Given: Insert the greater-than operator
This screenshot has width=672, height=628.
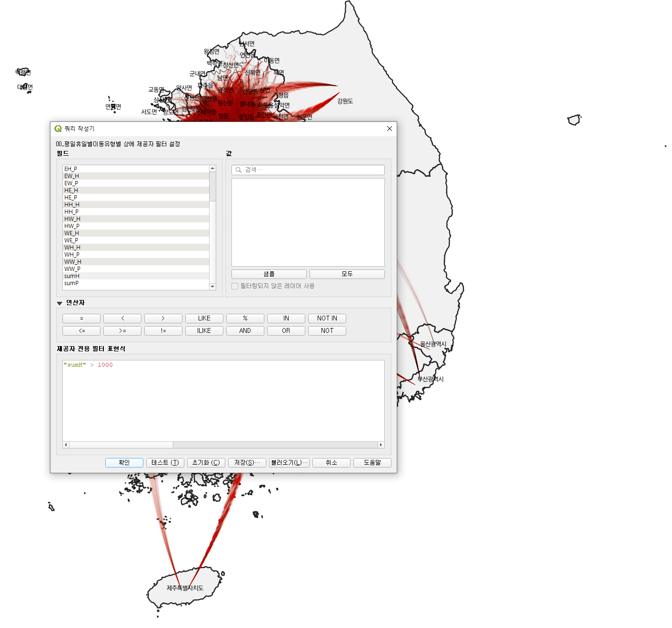Looking at the screenshot, I should tap(163, 319).
